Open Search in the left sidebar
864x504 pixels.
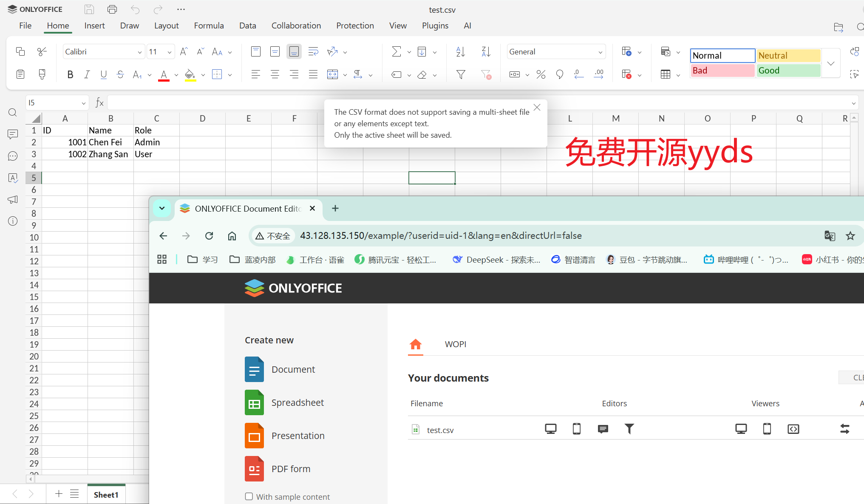pos(13,113)
